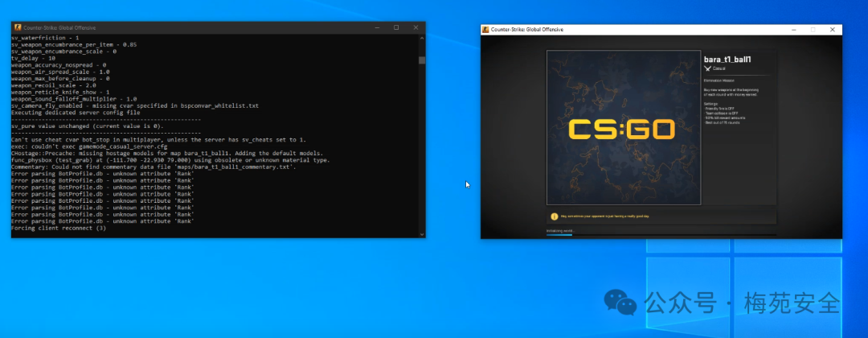Image resolution: width=868 pixels, height=338 pixels.
Task: Click the 'CHostage::Precache' missing models line
Action: pyautogui.click(x=167, y=153)
